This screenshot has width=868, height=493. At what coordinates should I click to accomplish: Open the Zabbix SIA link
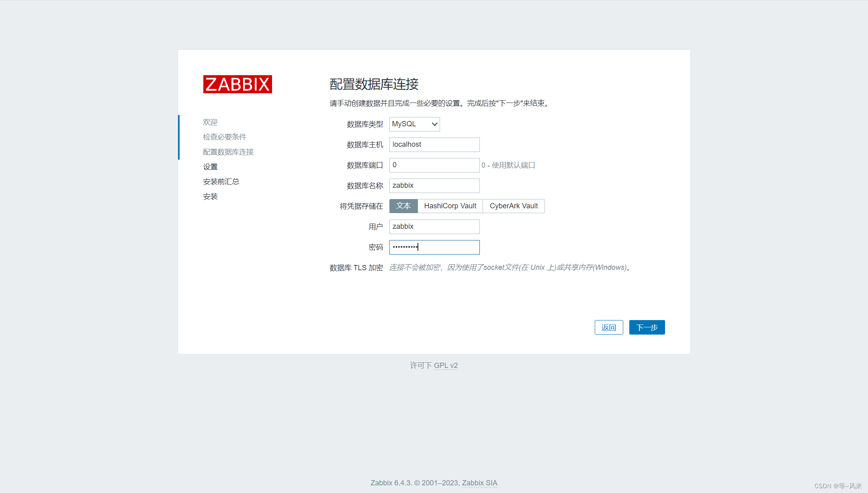click(x=479, y=483)
